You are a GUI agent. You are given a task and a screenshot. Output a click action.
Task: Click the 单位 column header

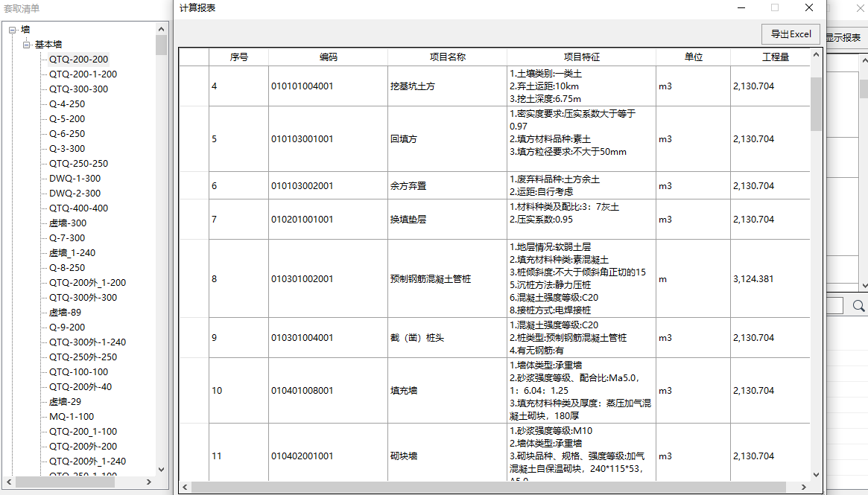click(693, 57)
